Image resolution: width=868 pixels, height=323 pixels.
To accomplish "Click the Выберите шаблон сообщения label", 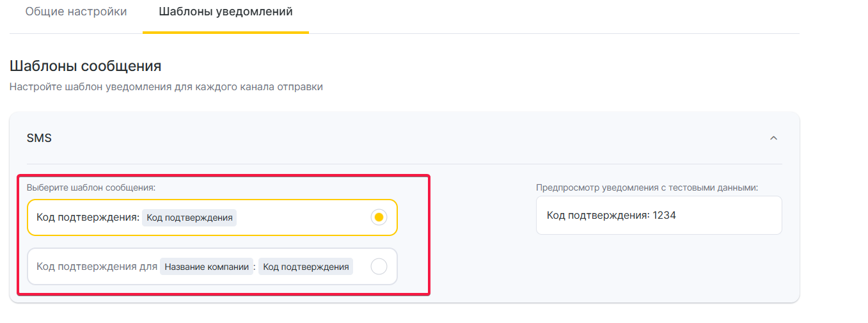I will coord(91,187).
